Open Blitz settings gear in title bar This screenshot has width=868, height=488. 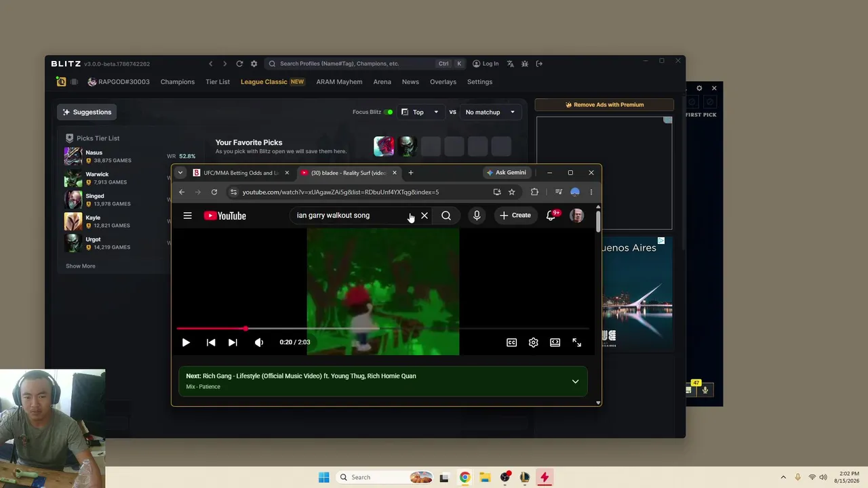click(254, 64)
